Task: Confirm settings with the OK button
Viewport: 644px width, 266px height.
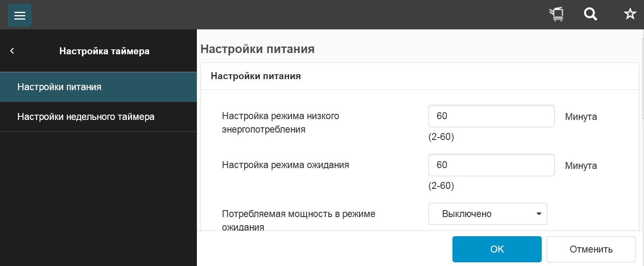Action: click(x=497, y=249)
